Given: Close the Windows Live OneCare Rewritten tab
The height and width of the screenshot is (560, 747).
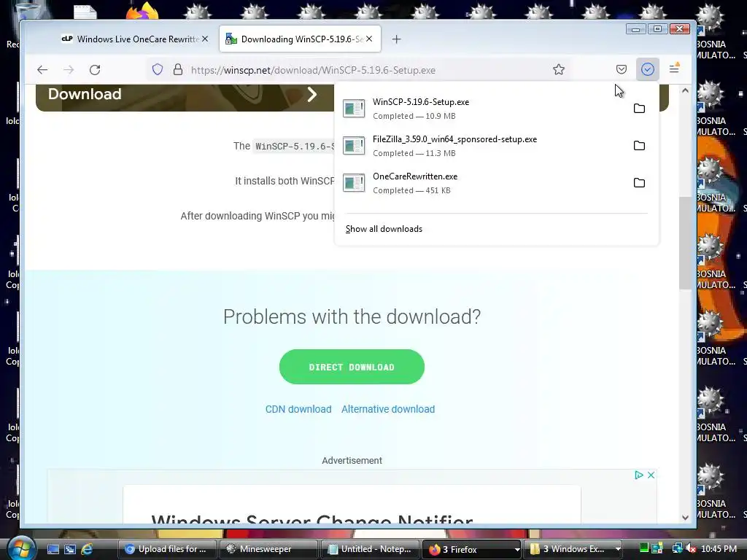Looking at the screenshot, I should [x=205, y=39].
